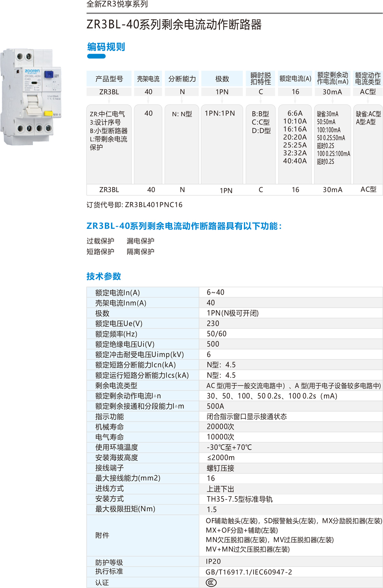Click the '额定电流(A)' header cell

pyautogui.click(x=295, y=79)
